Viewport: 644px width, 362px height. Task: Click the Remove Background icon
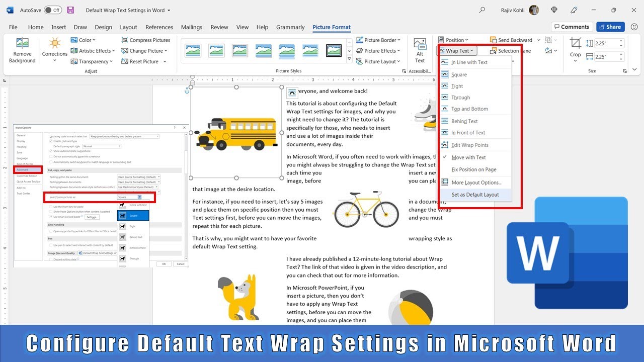(22, 43)
